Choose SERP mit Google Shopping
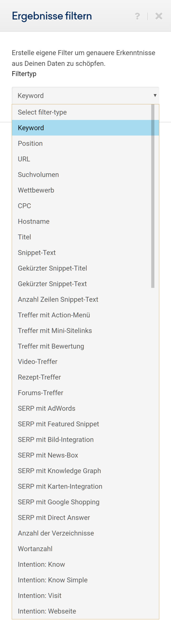The image size is (171, 644). pyautogui.click(x=59, y=502)
